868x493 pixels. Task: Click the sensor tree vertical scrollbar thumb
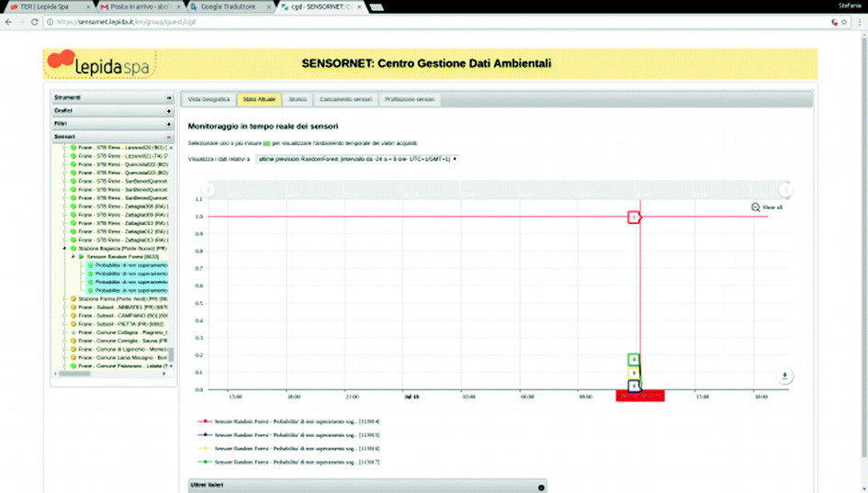[x=171, y=354]
